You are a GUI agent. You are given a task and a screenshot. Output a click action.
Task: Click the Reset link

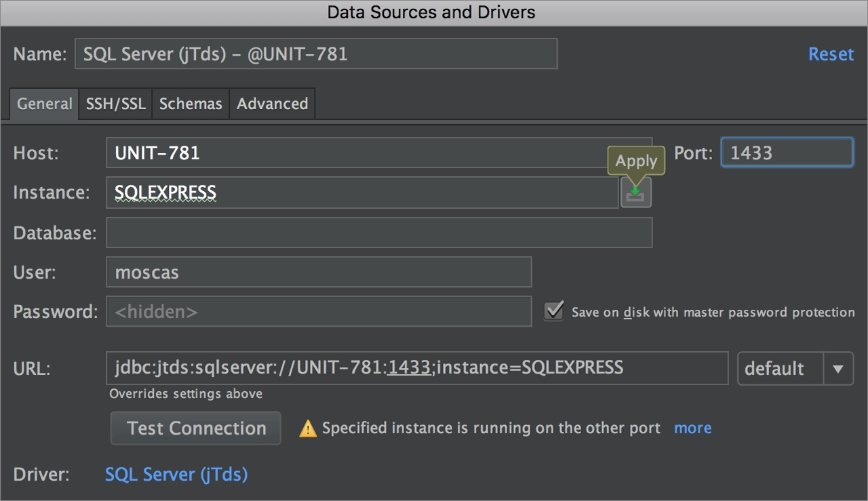tap(831, 54)
